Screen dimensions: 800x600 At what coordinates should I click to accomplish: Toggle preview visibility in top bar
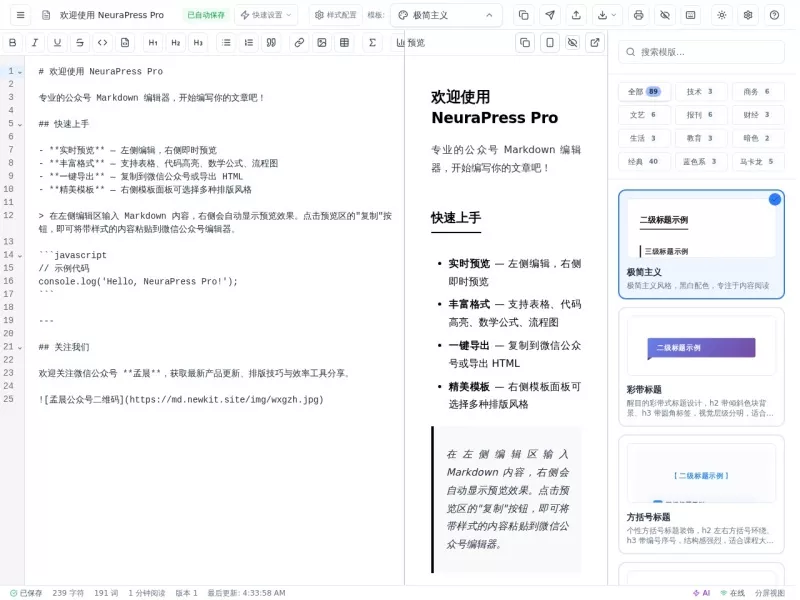[665, 15]
